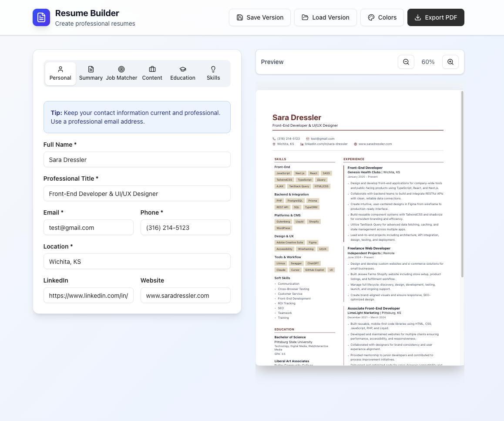This screenshot has height=421, width=504.
Task: Click the Personal person icon
Action: [x=60, y=69]
